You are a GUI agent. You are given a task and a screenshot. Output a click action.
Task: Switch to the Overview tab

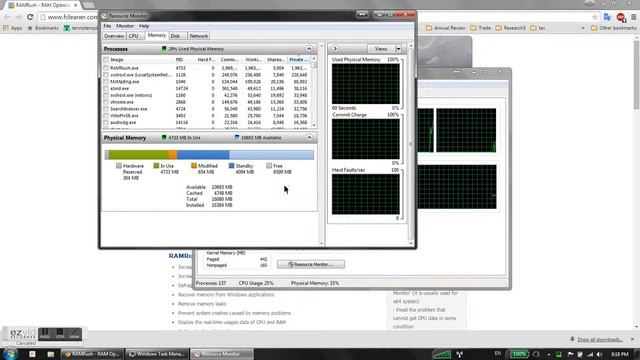tap(114, 36)
